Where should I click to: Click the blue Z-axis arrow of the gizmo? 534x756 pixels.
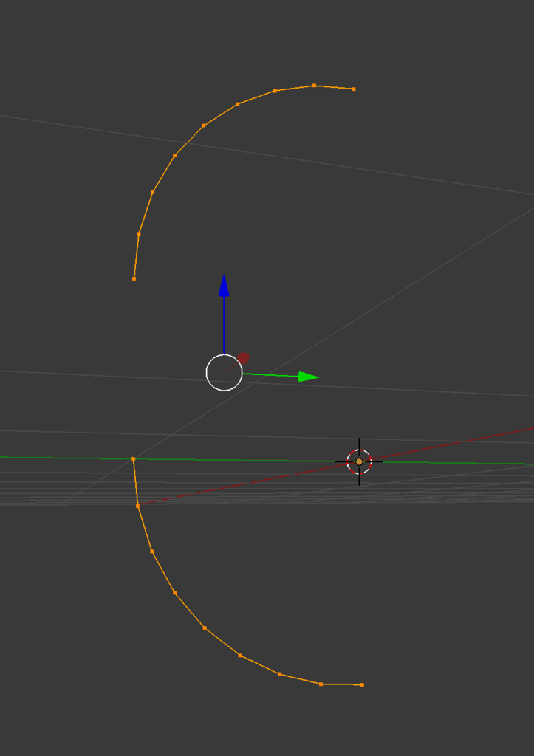point(224,286)
